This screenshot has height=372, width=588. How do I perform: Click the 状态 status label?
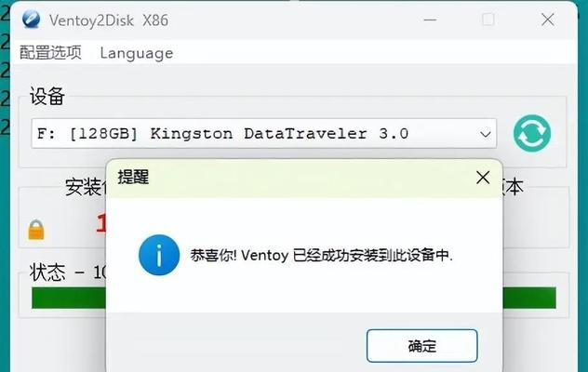point(47,272)
